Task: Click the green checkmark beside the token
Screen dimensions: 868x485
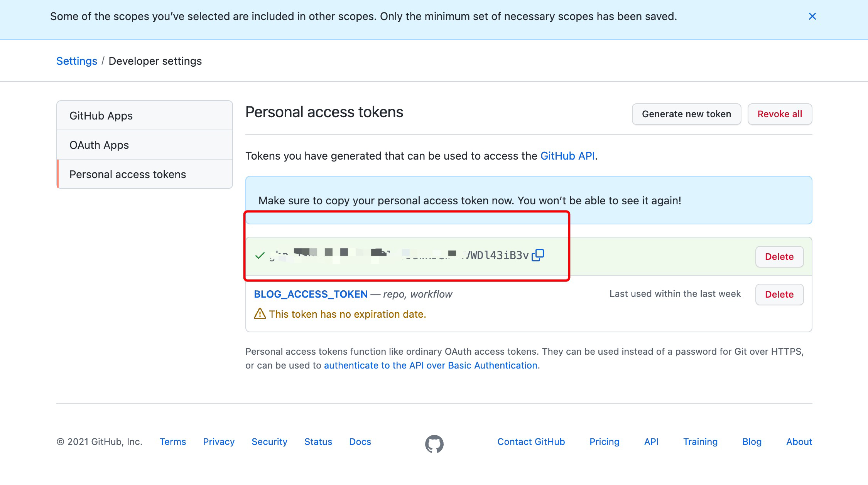Action: pyautogui.click(x=260, y=256)
